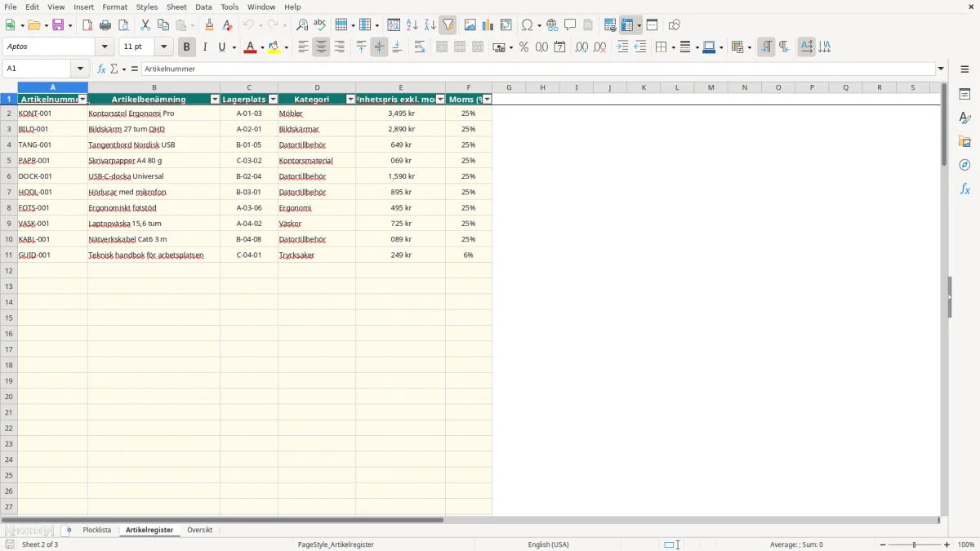Toggle Freeze Rows and Columns

[627, 25]
